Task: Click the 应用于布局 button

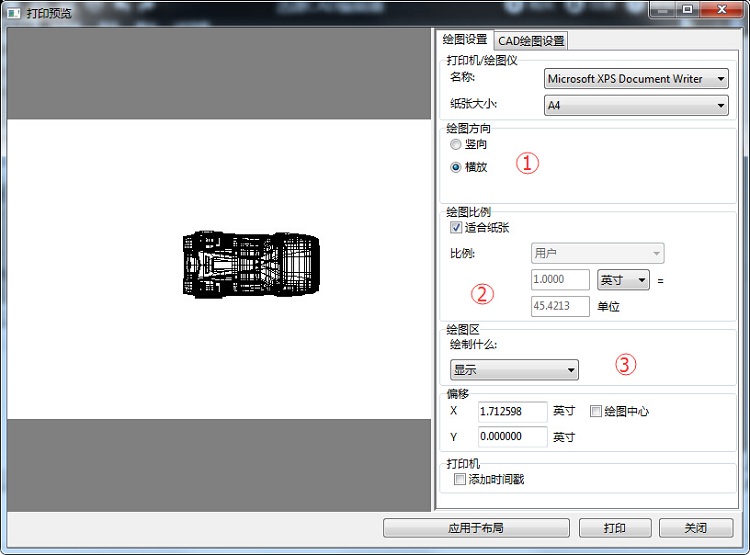Action: click(x=476, y=528)
